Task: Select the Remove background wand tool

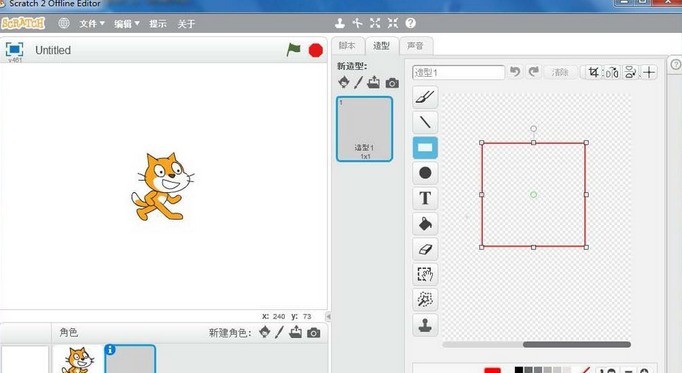Action: click(x=425, y=300)
